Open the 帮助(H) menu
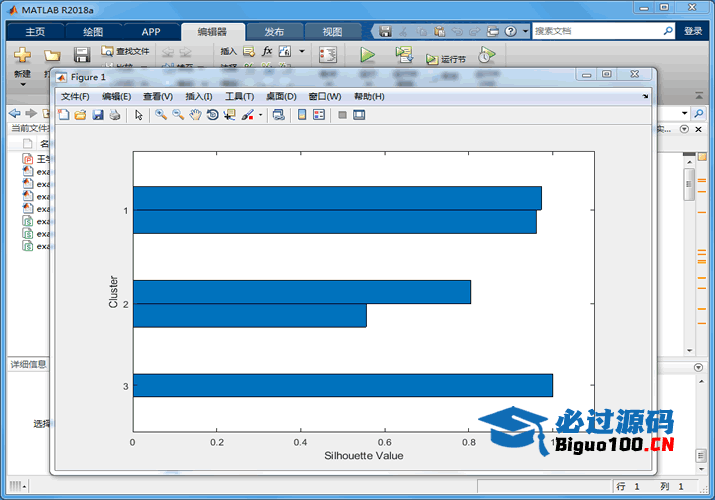This screenshot has height=500, width=715. (x=369, y=97)
